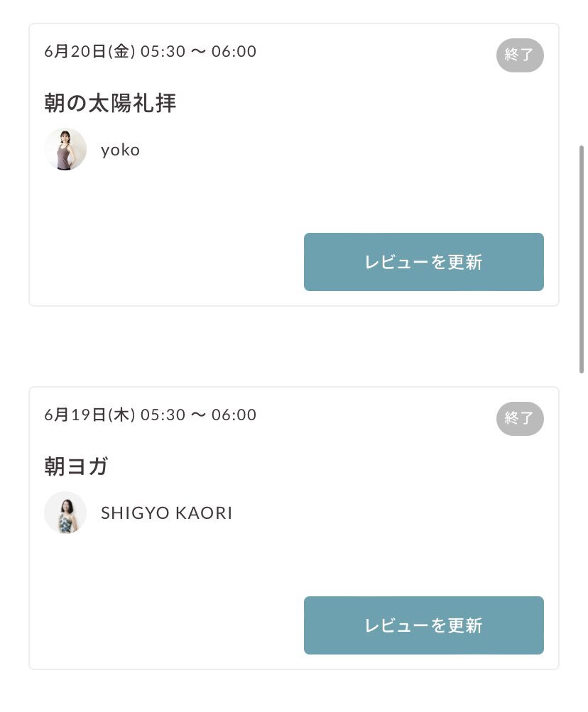The width and height of the screenshot is (588, 712).
Task: Click blank area below the 朝ヨガ card
Action: click(x=293, y=691)
